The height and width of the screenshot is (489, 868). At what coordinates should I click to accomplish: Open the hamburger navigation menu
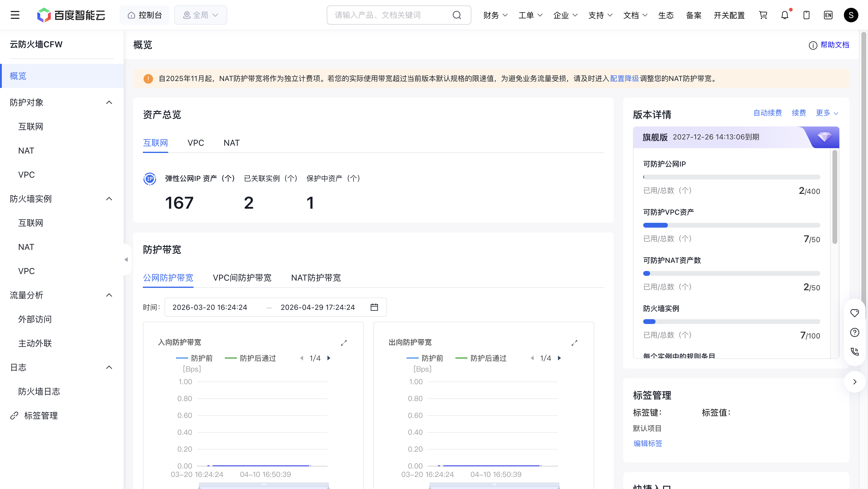click(x=15, y=15)
